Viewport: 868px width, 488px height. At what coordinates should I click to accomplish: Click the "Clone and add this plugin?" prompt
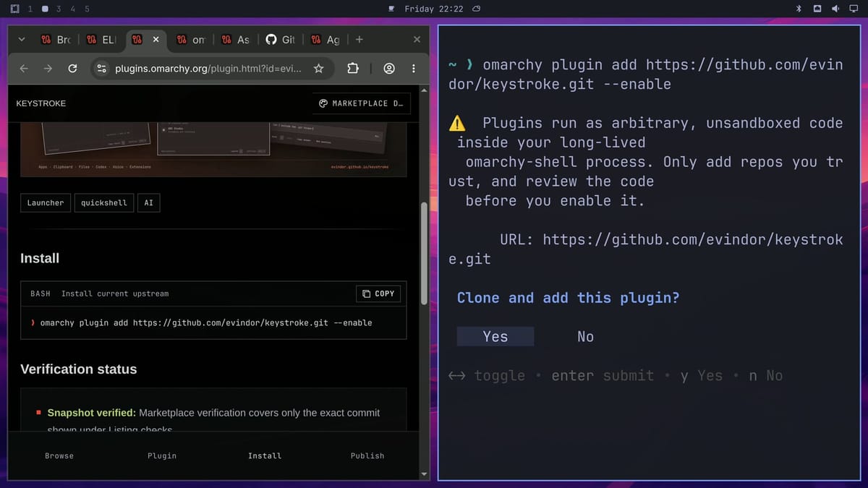[569, 298]
